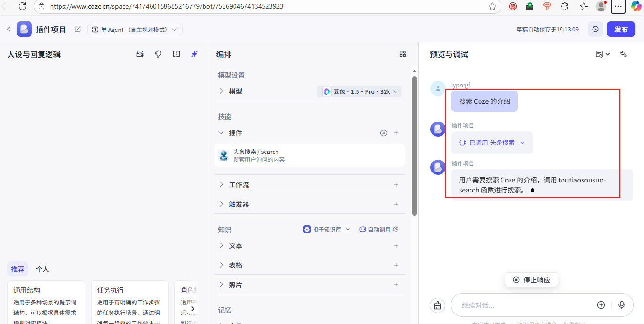This screenshot has width=644, height=324.
Task: Add text knowledge via 文本 plus icon
Action: click(x=396, y=246)
